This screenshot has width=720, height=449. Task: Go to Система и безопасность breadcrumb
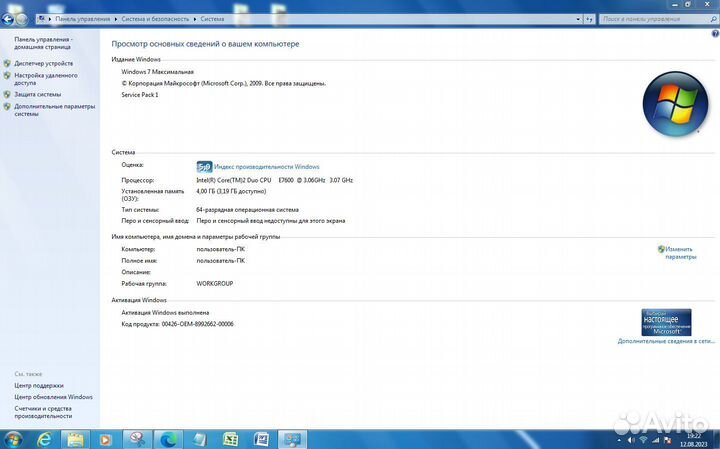(x=155, y=19)
